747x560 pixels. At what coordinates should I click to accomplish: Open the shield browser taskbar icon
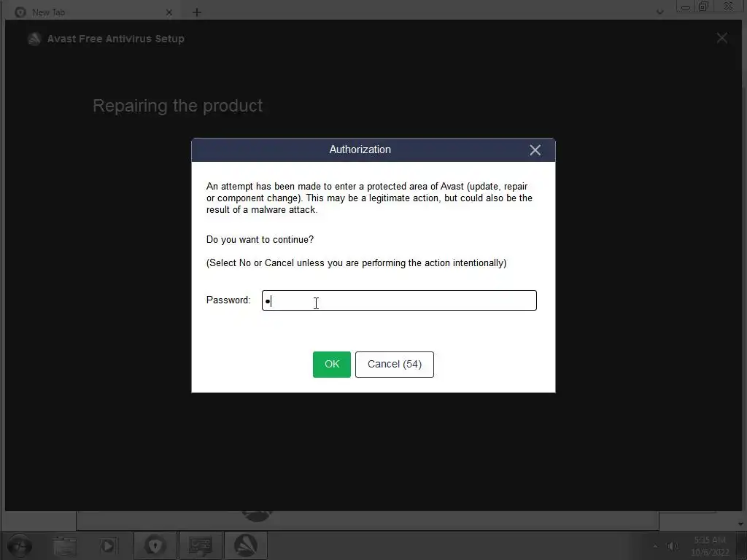tap(155, 545)
